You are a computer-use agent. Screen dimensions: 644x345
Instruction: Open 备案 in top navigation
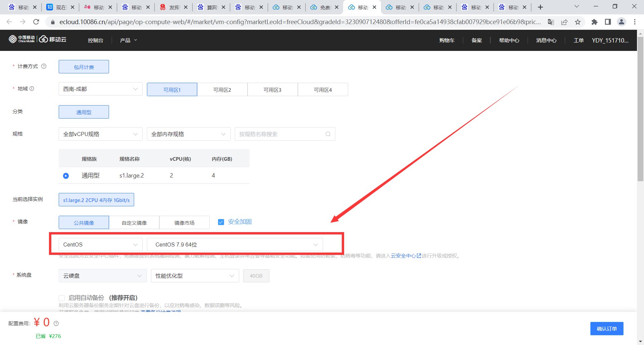tap(477, 40)
